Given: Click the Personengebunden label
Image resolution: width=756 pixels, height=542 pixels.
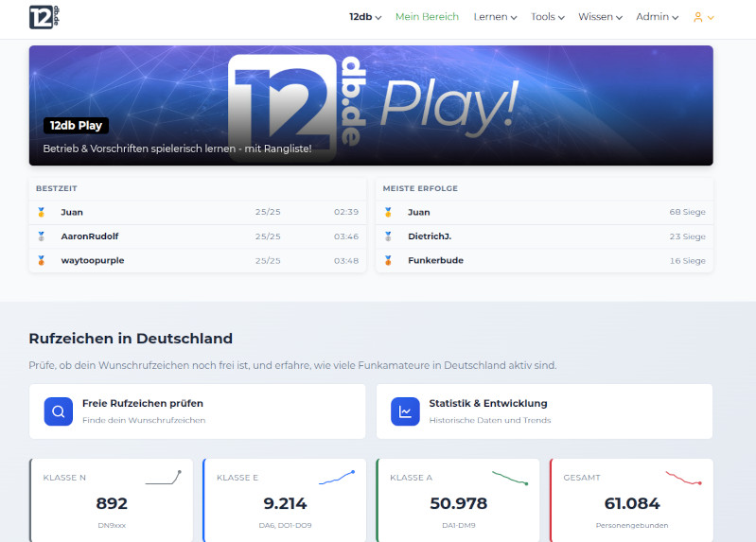Looking at the screenshot, I should [x=632, y=525].
